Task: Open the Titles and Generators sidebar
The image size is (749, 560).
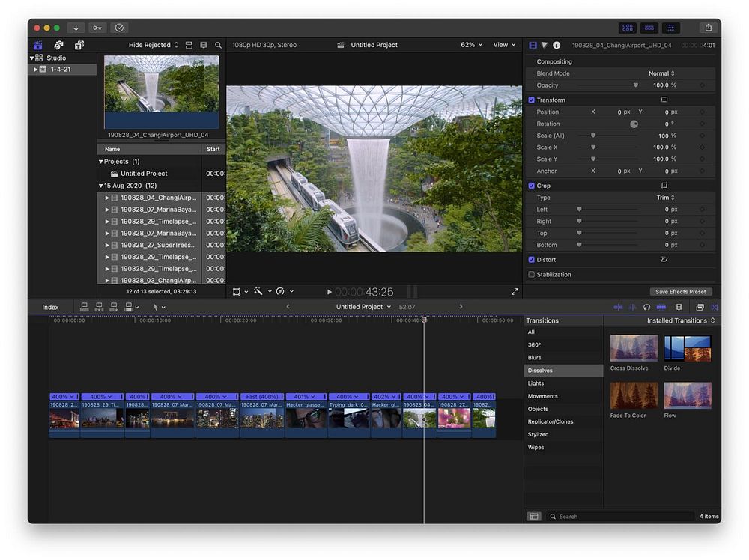Action: [x=79, y=45]
